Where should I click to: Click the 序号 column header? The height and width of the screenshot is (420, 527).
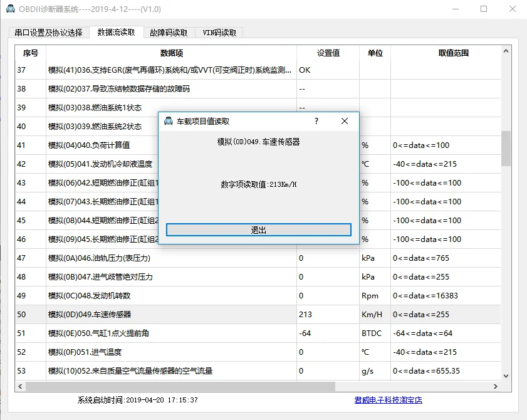click(x=31, y=53)
